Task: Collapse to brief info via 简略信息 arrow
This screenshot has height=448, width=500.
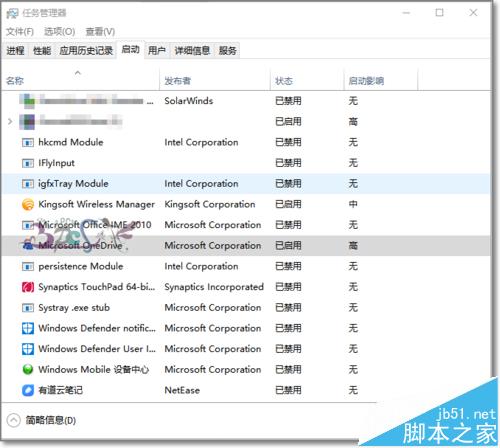Action: tap(14, 420)
